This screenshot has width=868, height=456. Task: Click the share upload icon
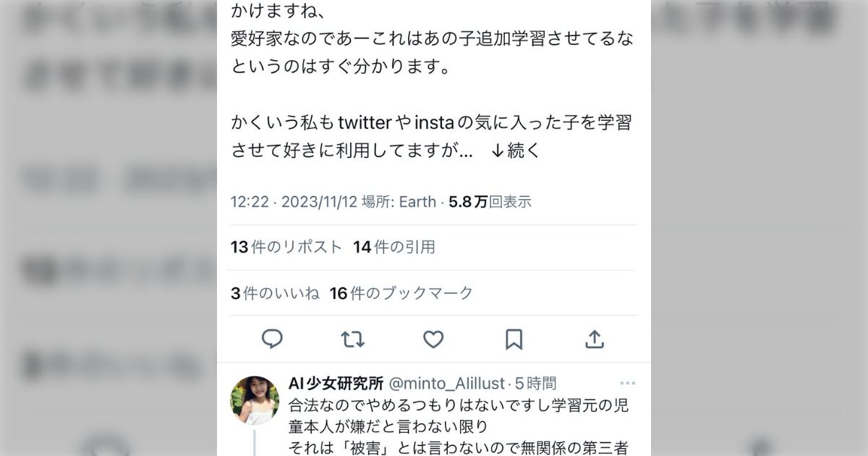tap(594, 339)
